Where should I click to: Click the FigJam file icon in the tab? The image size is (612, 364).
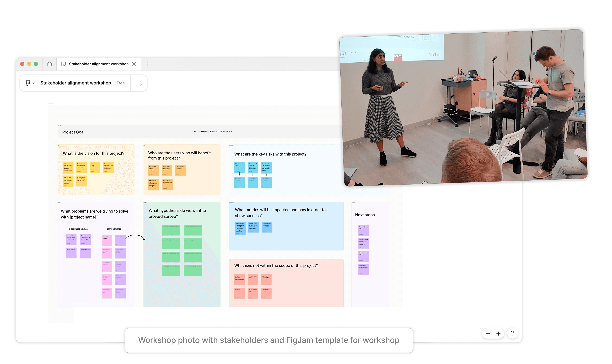coord(64,64)
